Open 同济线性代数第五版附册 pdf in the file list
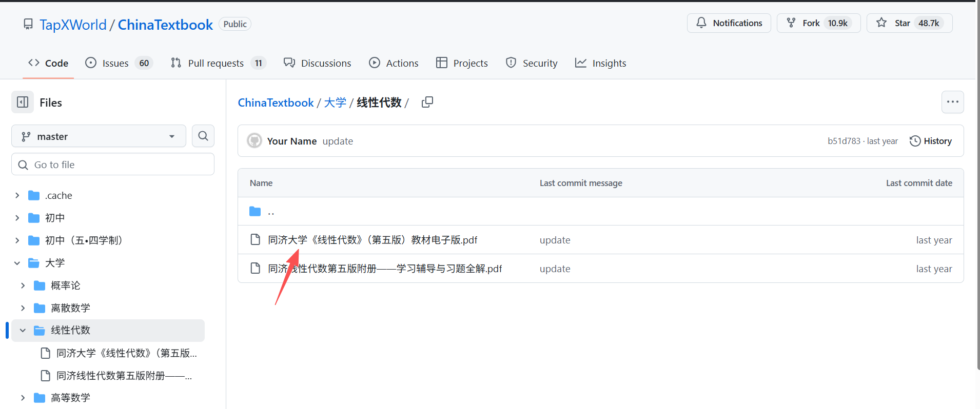The width and height of the screenshot is (980, 409). click(385, 269)
